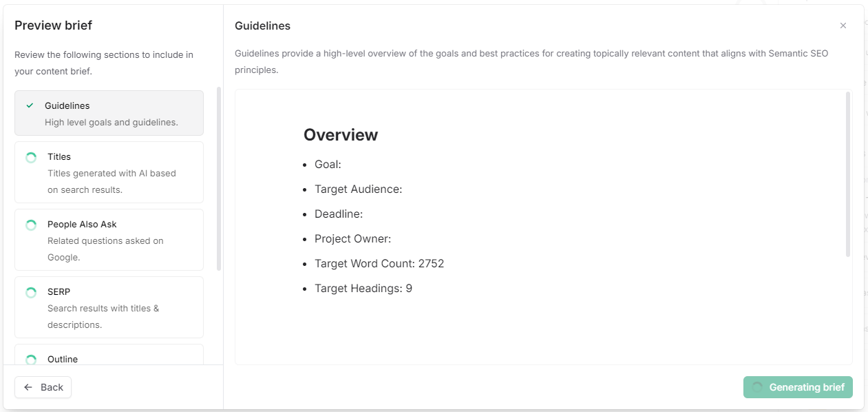This screenshot has width=868, height=412.
Task: Click the Target Word Count bullet item
Action: (379, 263)
